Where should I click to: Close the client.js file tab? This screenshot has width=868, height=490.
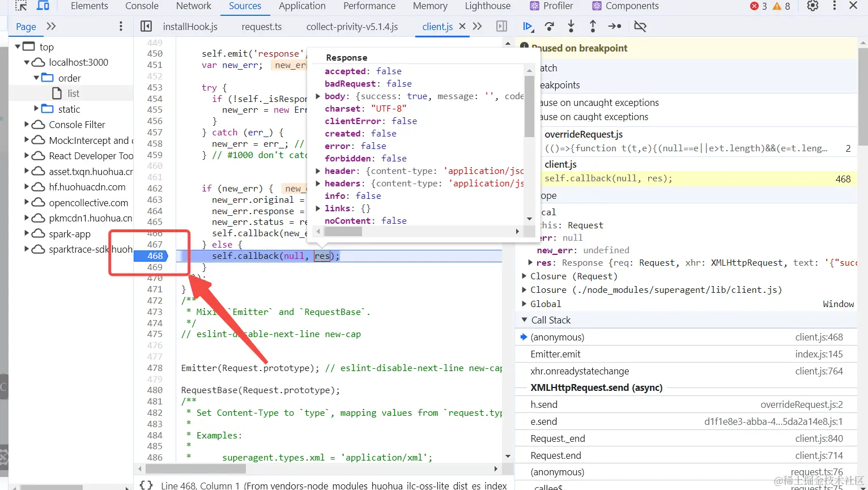tap(462, 26)
